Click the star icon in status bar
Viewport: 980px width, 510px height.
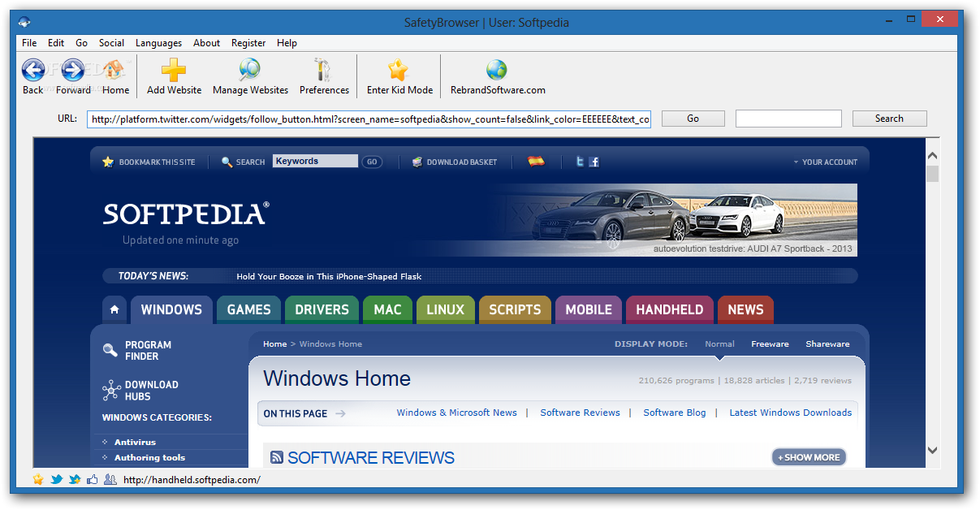pos(38,479)
